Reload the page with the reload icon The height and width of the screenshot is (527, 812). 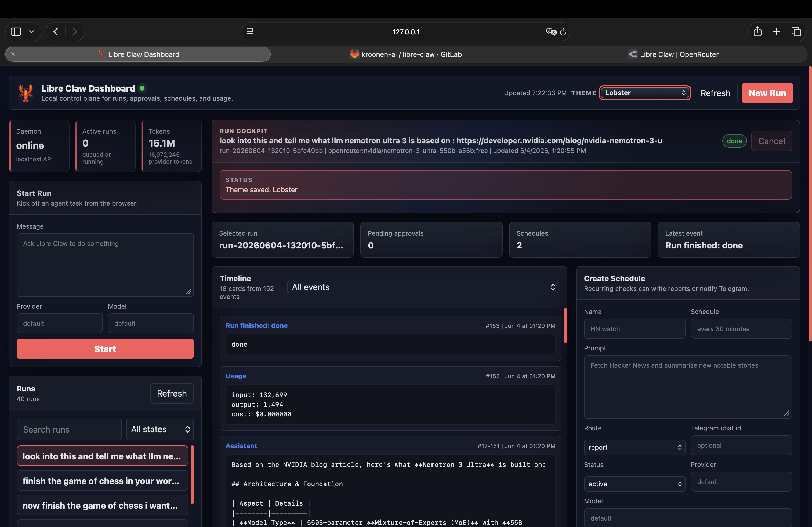click(x=563, y=32)
